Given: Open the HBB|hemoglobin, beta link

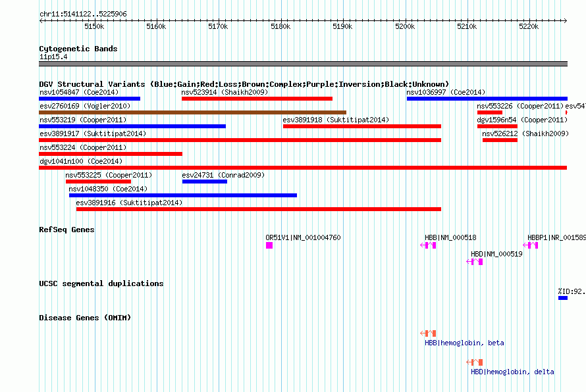Looking at the screenshot, I should 464,343.
